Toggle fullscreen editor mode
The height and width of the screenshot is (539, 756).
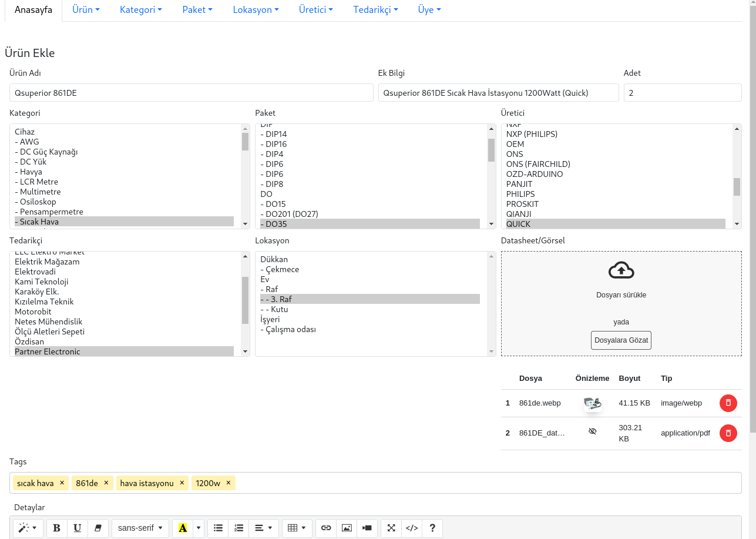click(391, 528)
